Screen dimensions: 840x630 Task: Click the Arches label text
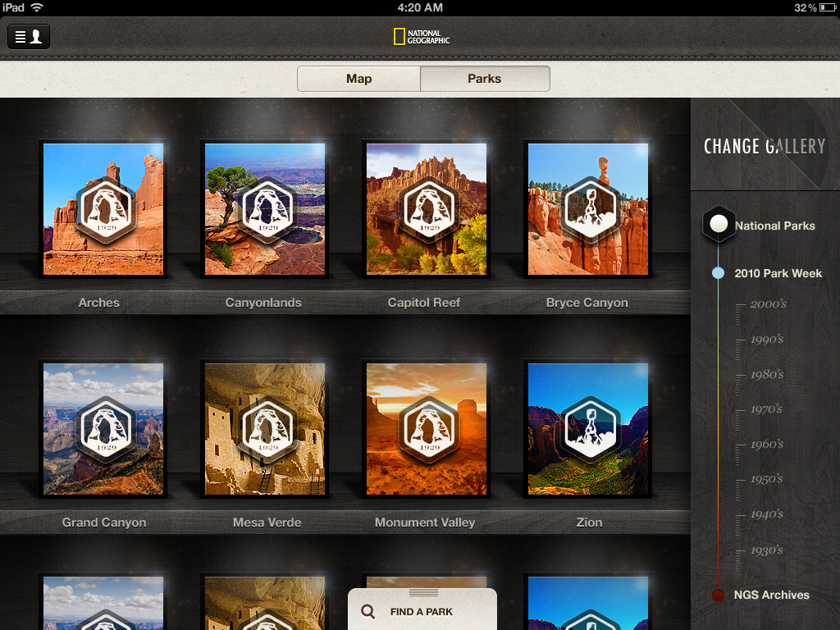[99, 303]
